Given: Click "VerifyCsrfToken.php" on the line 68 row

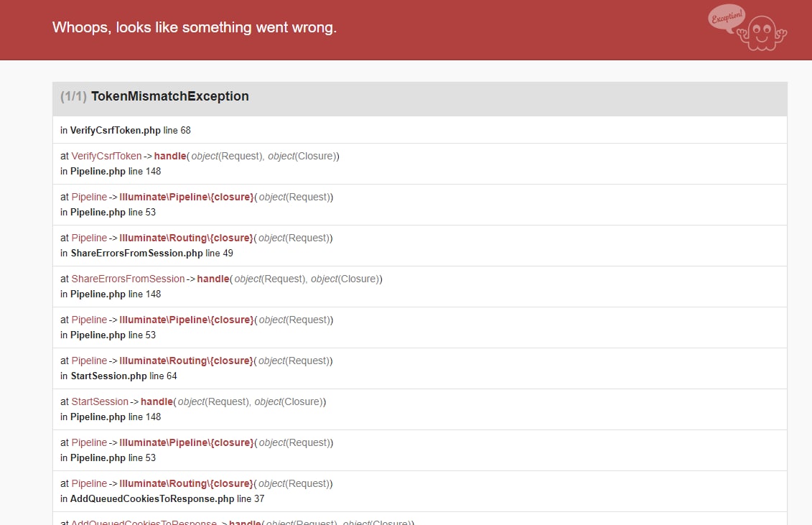Looking at the screenshot, I should pyautogui.click(x=116, y=131).
